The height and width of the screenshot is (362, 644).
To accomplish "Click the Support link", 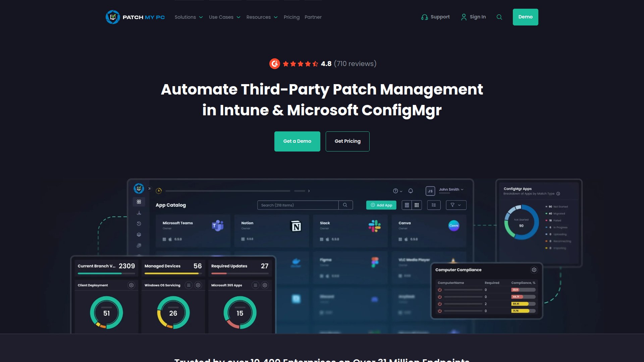I will (x=435, y=17).
